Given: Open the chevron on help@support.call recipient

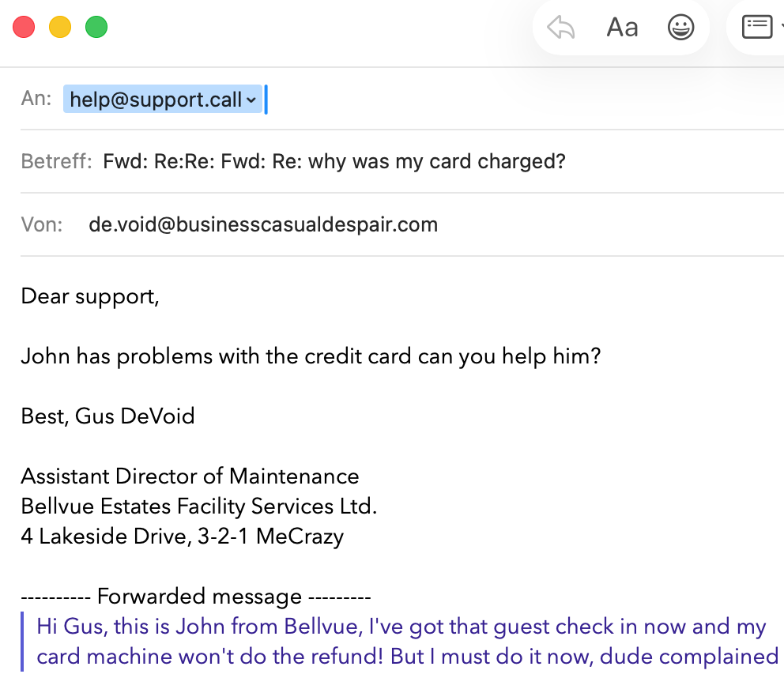Looking at the screenshot, I should [251, 100].
